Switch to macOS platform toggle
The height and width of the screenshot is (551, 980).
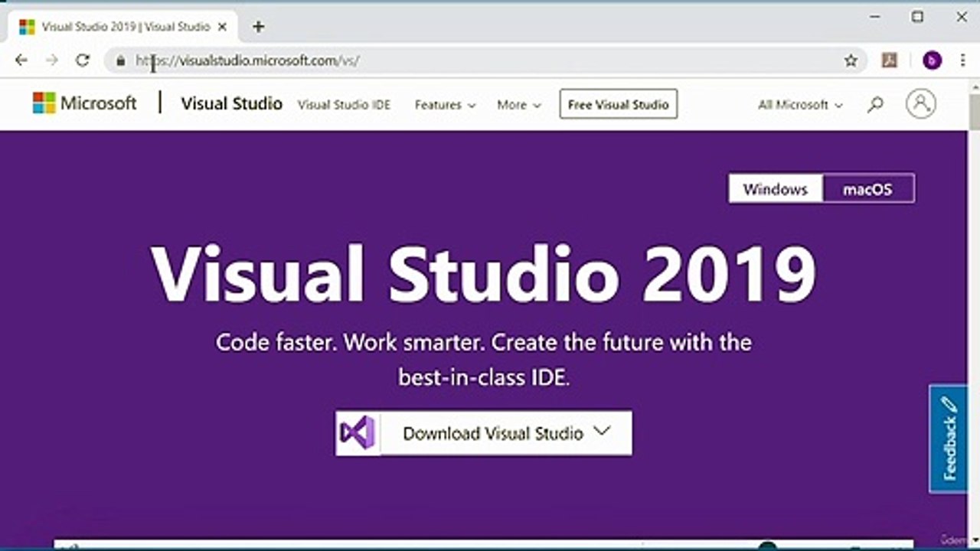(867, 189)
